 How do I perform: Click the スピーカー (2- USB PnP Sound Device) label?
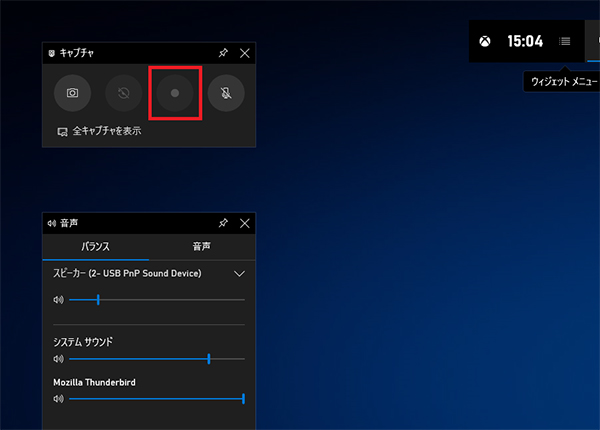point(127,274)
